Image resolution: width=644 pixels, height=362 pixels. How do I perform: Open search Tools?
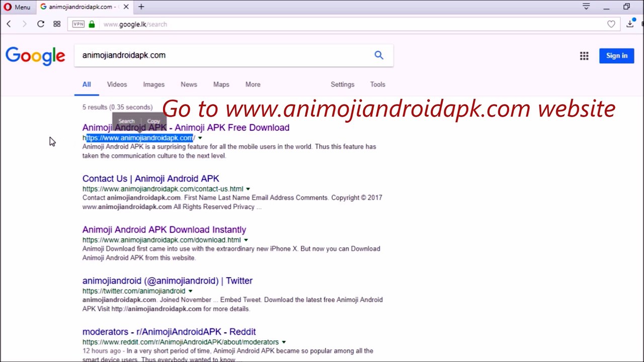378,84
